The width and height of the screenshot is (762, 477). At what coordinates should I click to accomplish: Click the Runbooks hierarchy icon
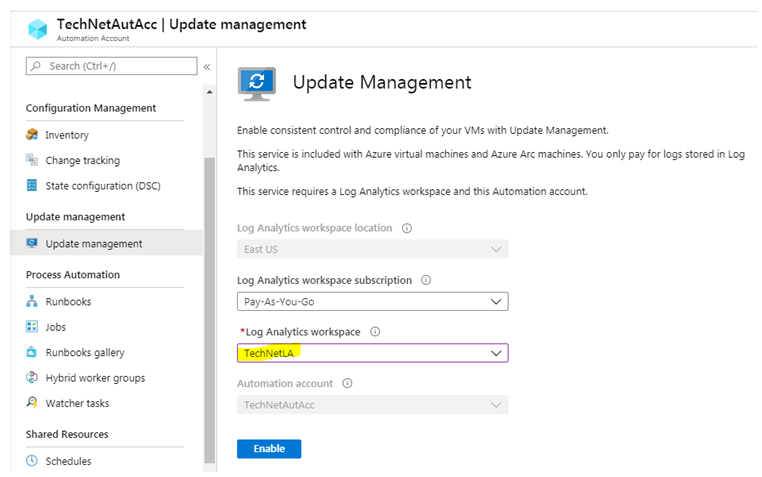coord(32,301)
